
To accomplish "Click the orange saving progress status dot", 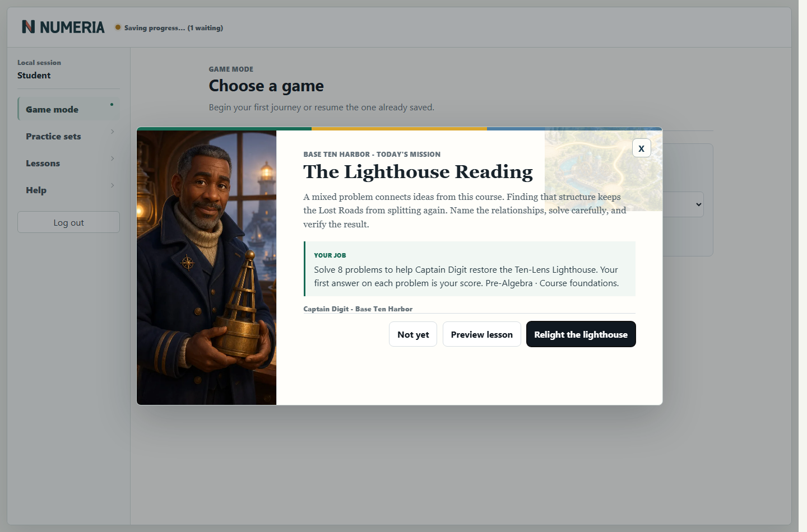I will point(118,27).
